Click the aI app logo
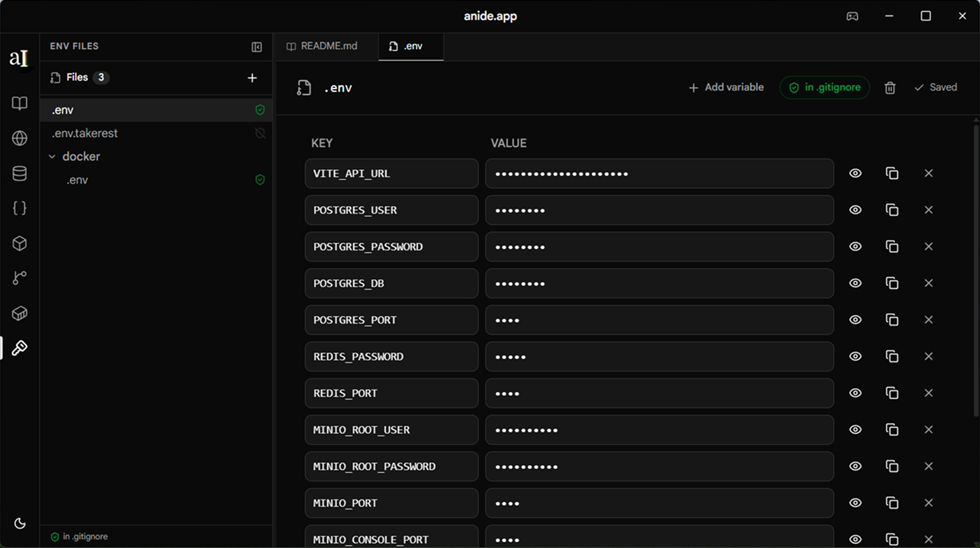 coord(19,58)
